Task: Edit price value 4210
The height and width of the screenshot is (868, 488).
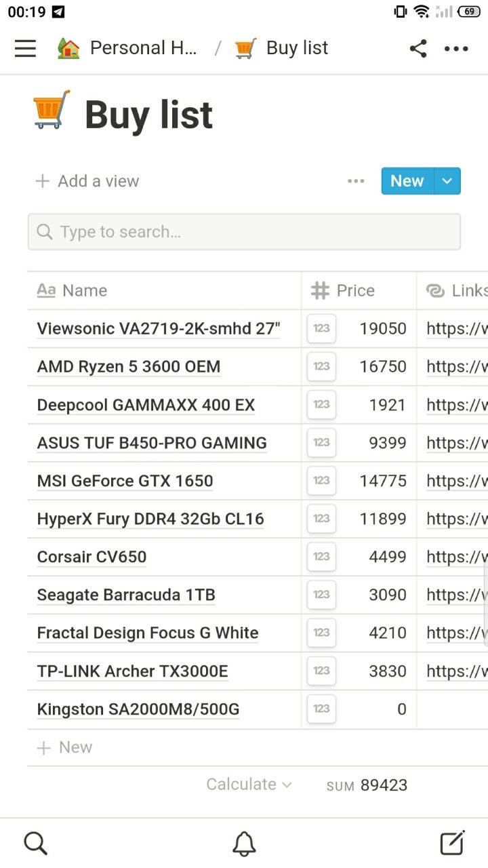Action: point(388,633)
